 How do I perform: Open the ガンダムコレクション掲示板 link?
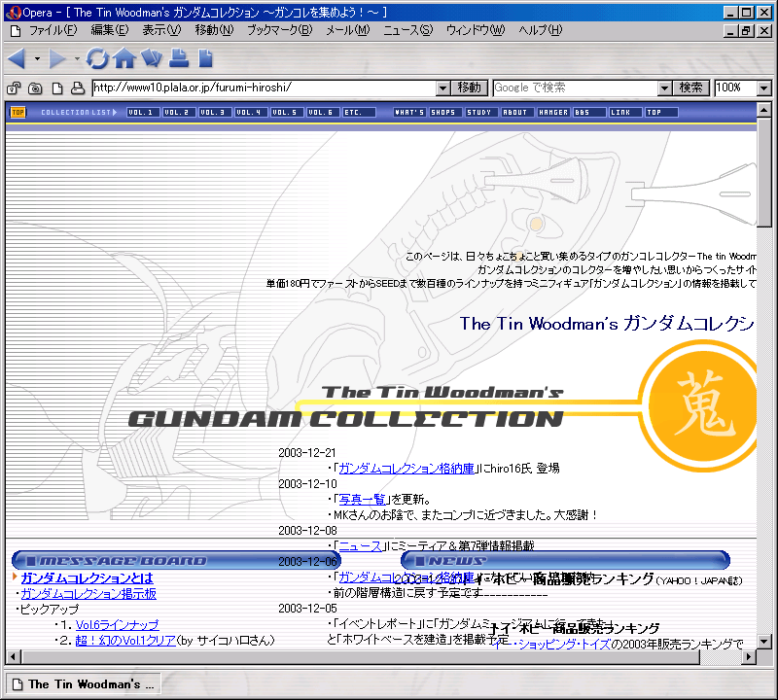[x=88, y=594]
